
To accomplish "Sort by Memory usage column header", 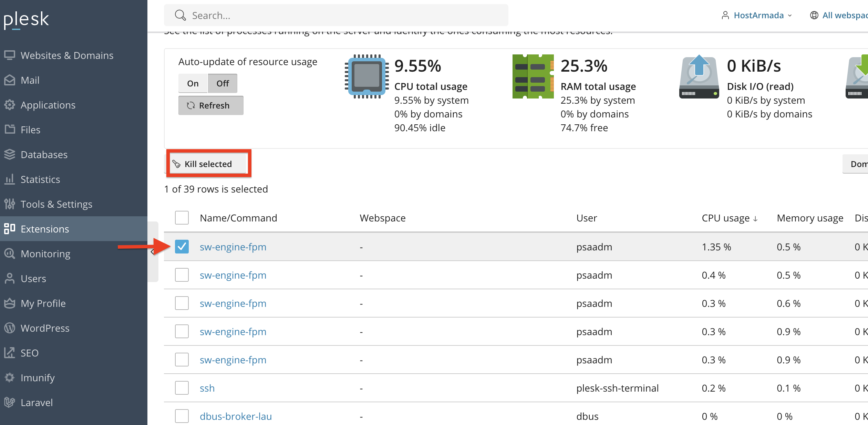I will pyautogui.click(x=810, y=218).
